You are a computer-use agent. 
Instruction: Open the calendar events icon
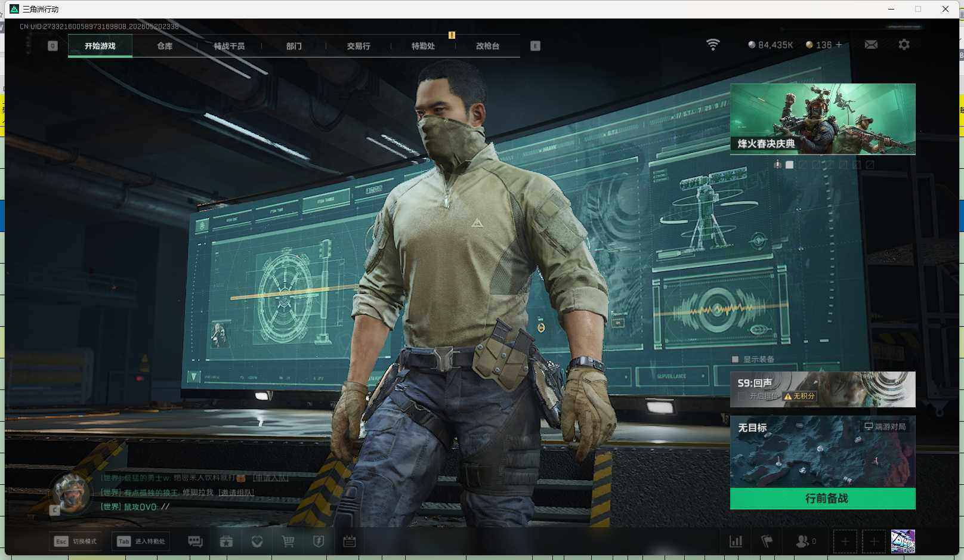click(350, 541)
